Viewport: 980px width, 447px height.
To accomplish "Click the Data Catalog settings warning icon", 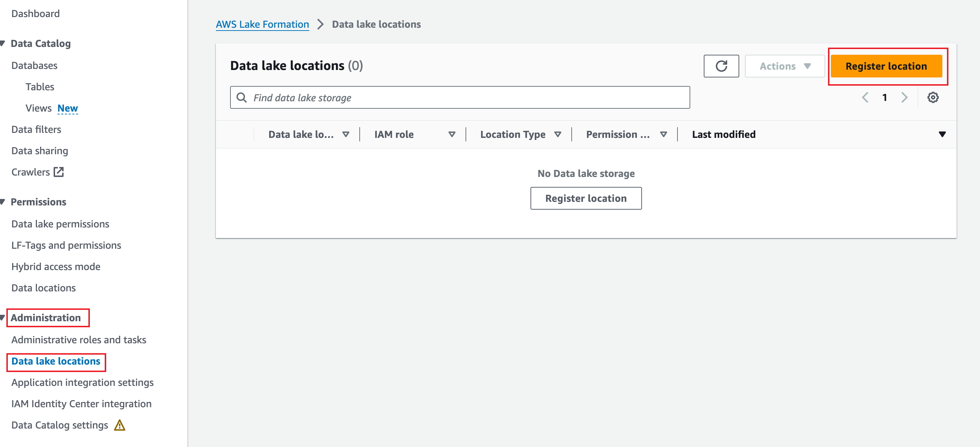I will point(119,425).
